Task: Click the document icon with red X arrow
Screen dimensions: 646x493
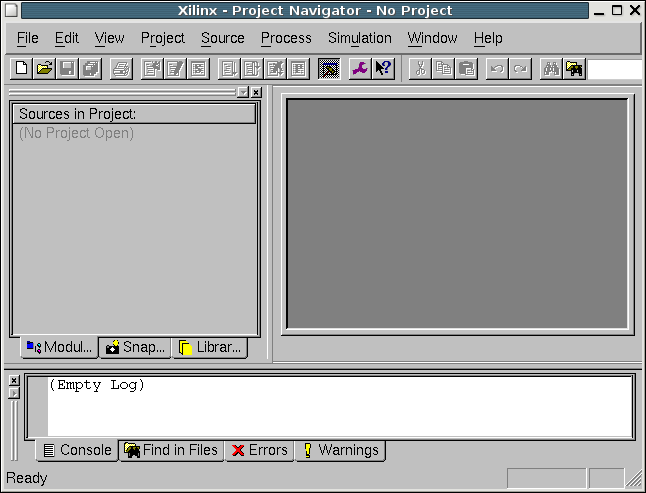Action: point(275,68)
